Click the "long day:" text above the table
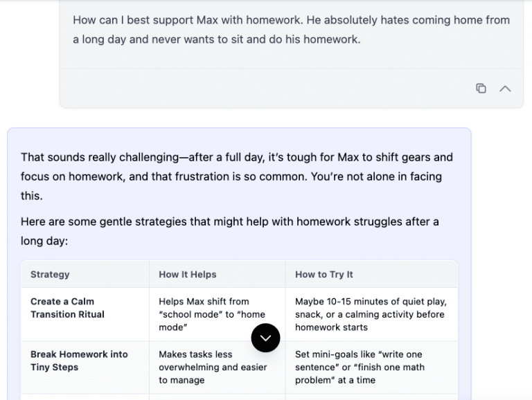 (x=44, y=241)
